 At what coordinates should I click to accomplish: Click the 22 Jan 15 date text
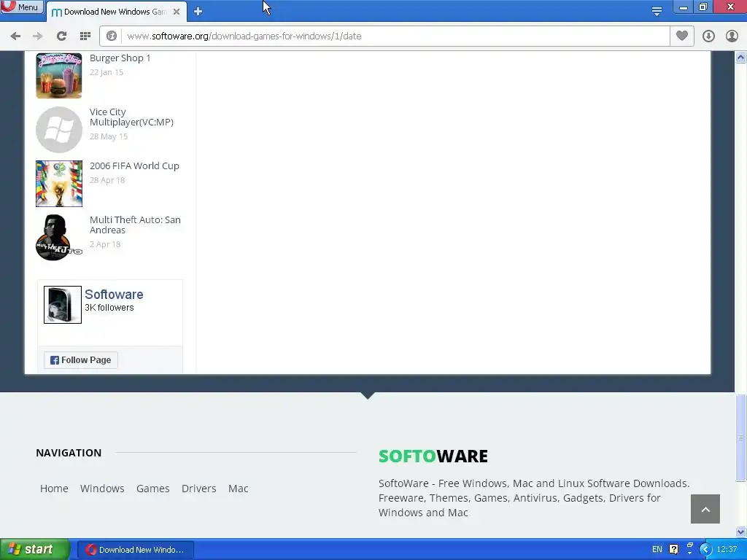(x=107, y=72)
